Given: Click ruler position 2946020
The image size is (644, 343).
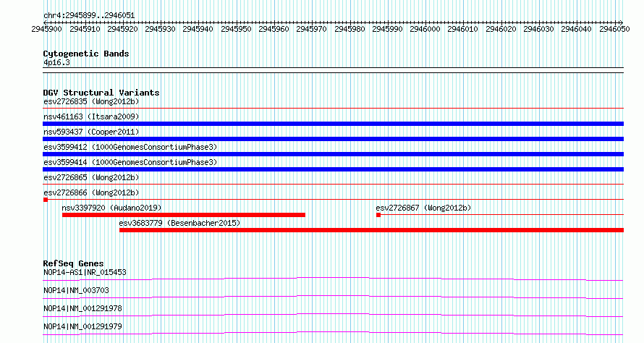Looking at the screenshot, I should (501, 29).
